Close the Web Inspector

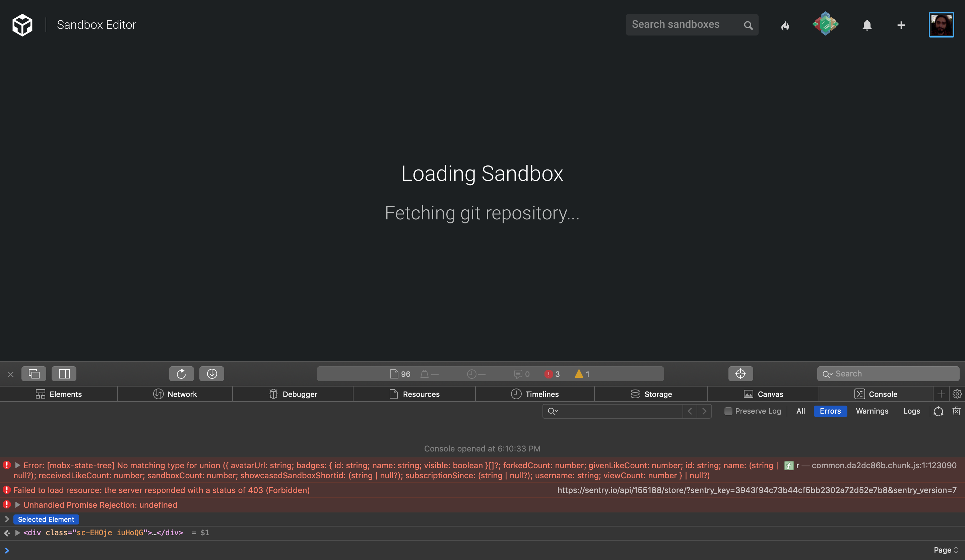11,374
